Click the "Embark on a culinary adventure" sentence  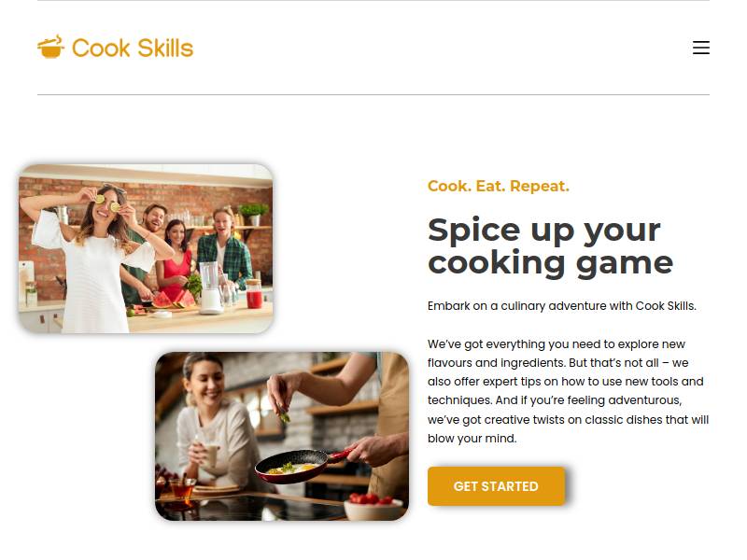tap(562, 306)
